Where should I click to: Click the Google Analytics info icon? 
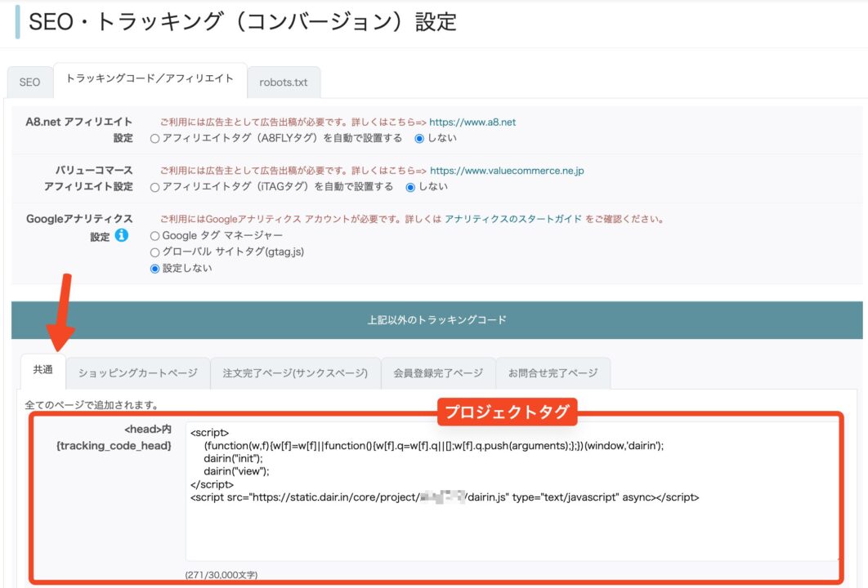tap(121, 236)
